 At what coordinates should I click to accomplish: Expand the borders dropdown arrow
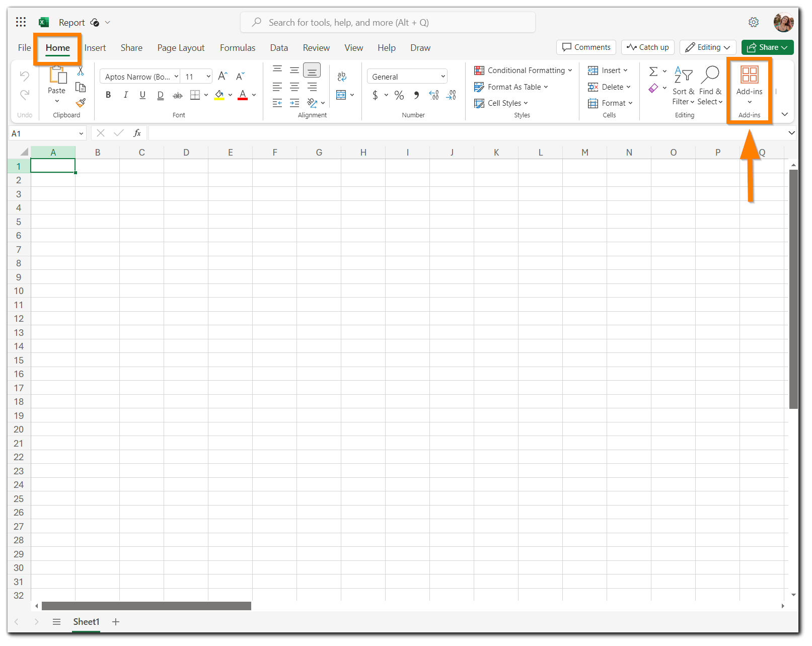click(x=206, y=95)
